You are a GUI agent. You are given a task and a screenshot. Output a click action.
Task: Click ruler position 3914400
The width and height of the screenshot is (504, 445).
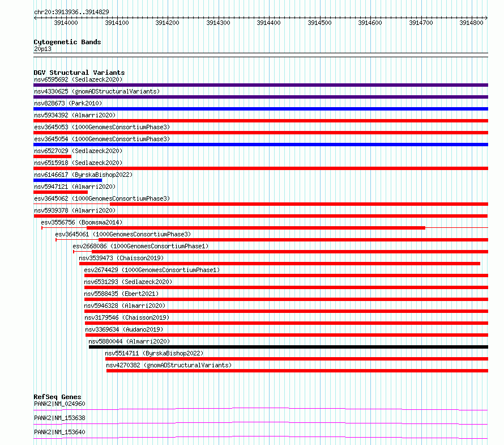[x=269, y=23]
